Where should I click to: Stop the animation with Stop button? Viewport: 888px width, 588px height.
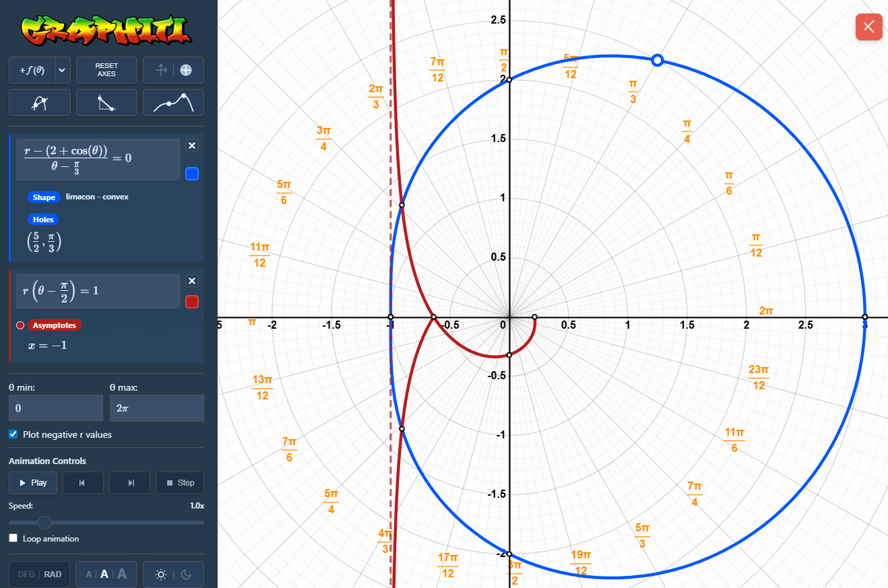click(x=180, y=483)
